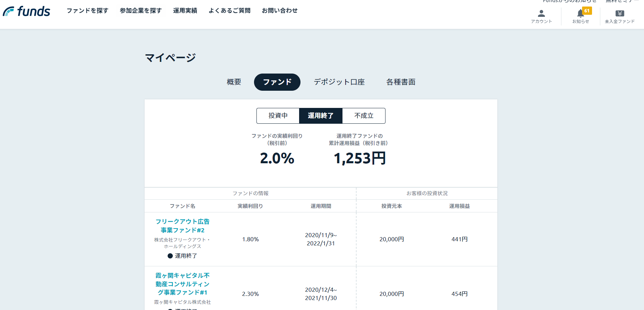Click the 2020/12/4~2021/11/30 period

(321, 294)
